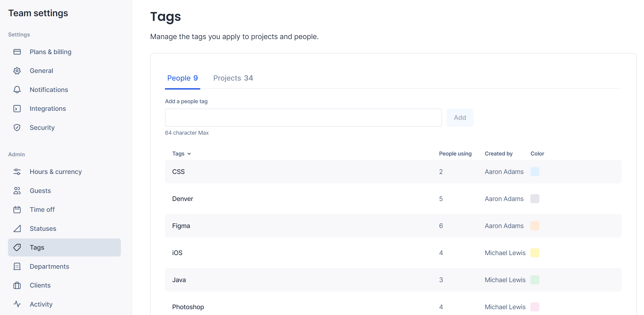
Task: Click the Security shield icon
Action: [x=17, y=127]
